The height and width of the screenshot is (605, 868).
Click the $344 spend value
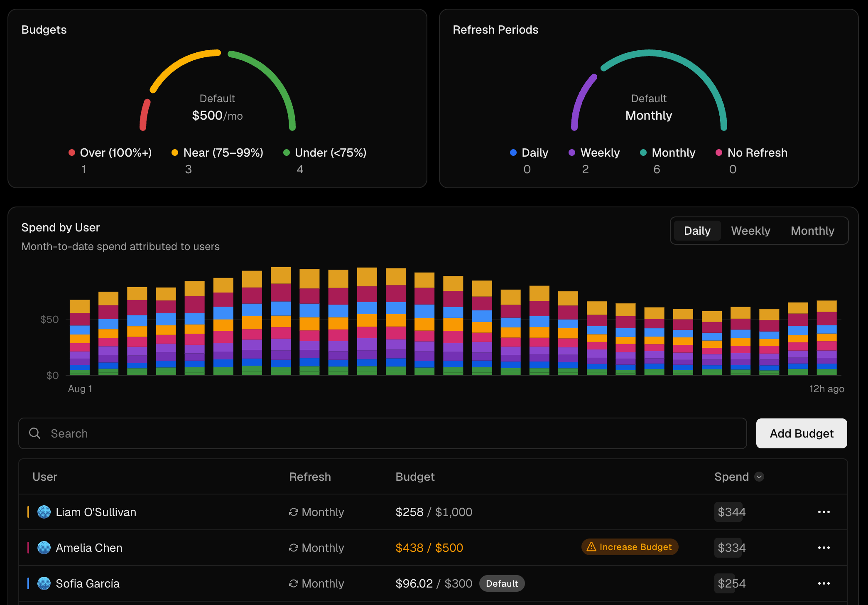coord(731,512)
